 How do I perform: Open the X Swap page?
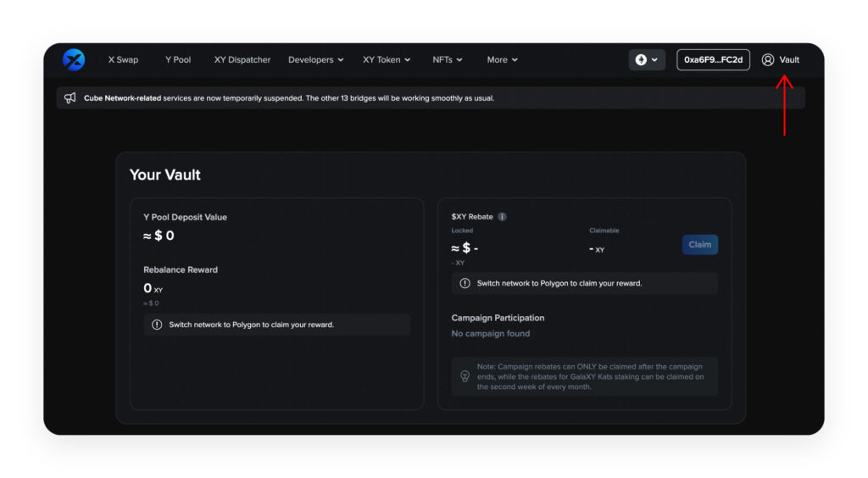[x=123, y=59]
